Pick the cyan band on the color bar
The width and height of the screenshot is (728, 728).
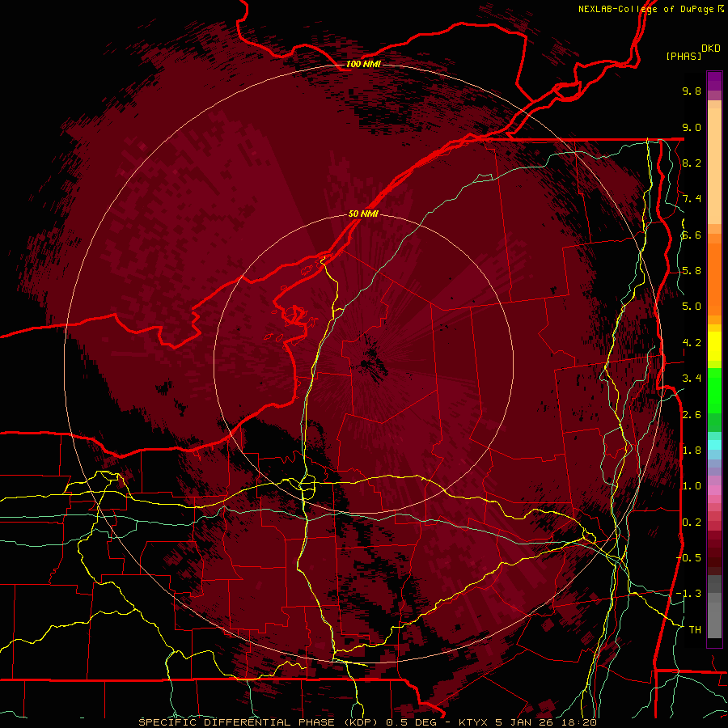[x=714, y=444]
